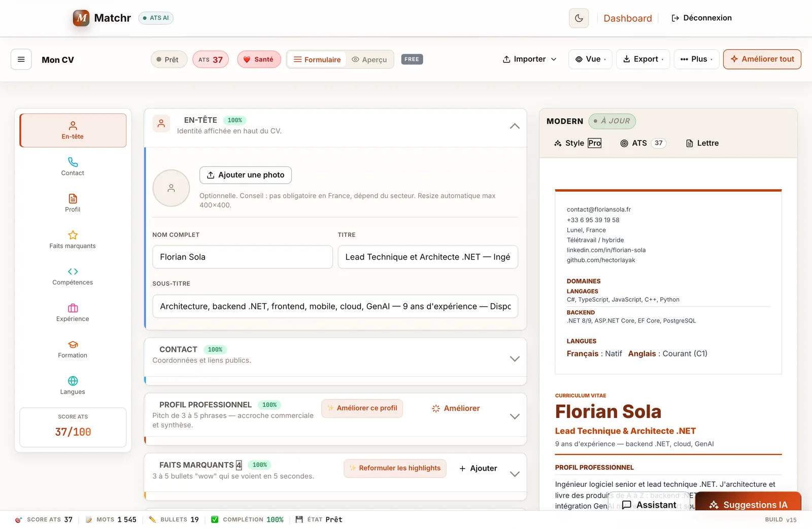
Task: Click the Prêt status badge
Action: (x=168, y=59)
